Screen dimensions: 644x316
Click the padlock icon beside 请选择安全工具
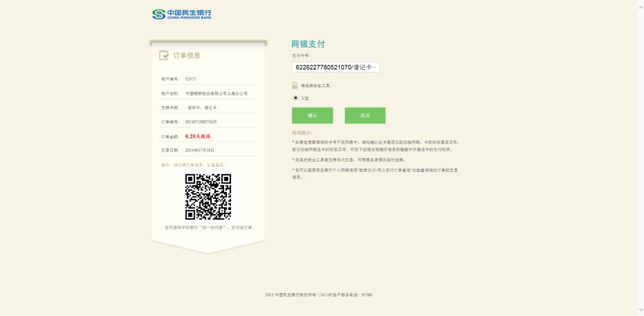click(295, 86)
